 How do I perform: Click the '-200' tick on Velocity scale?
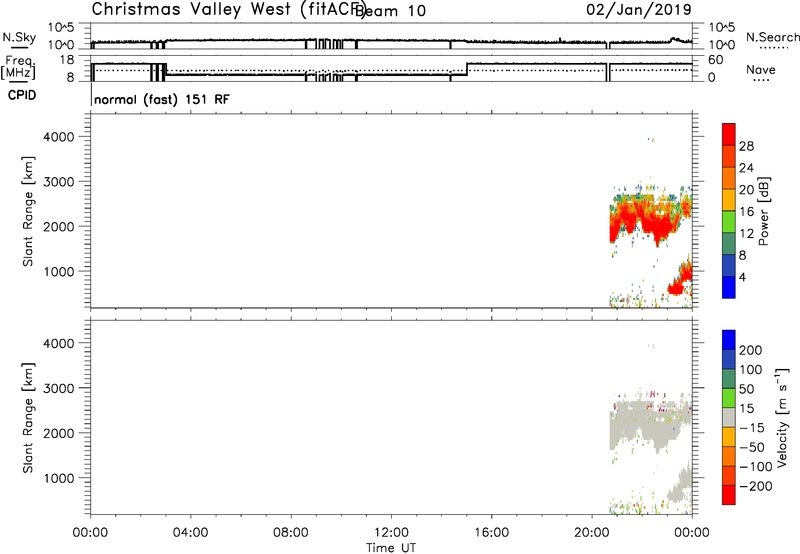755,486
